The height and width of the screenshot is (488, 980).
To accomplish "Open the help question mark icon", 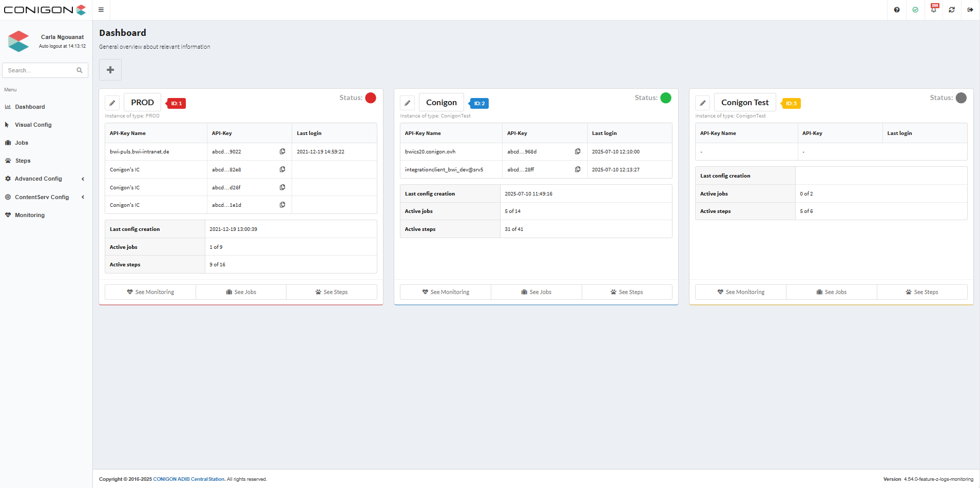I will 896,10.
